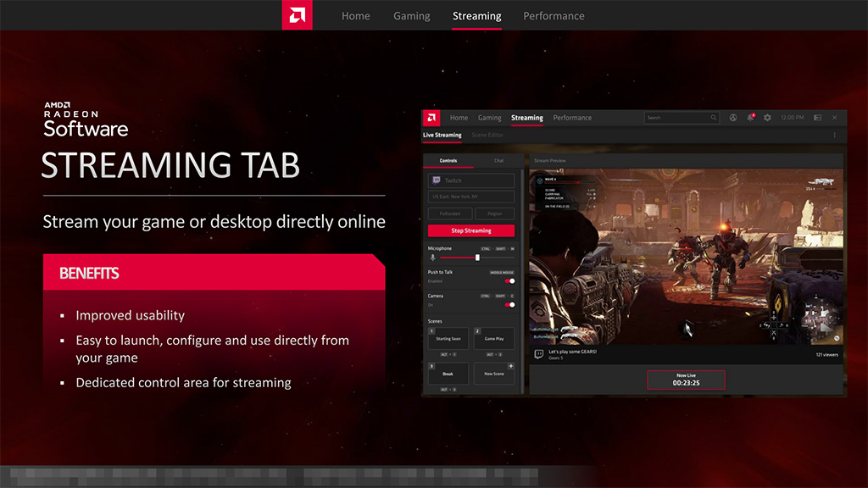Select Performance in top slide banner
868x488 pixels.
(x=554, y=16)
